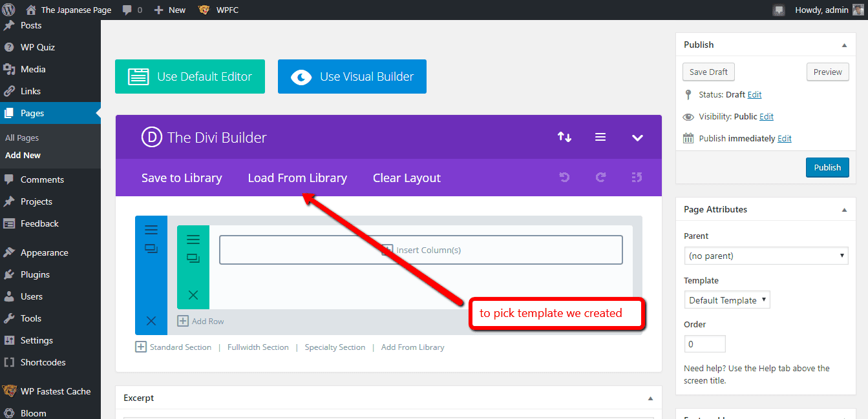Collapse the Page Attributes panel
The image size is (868, 419).
click(844, 210)
